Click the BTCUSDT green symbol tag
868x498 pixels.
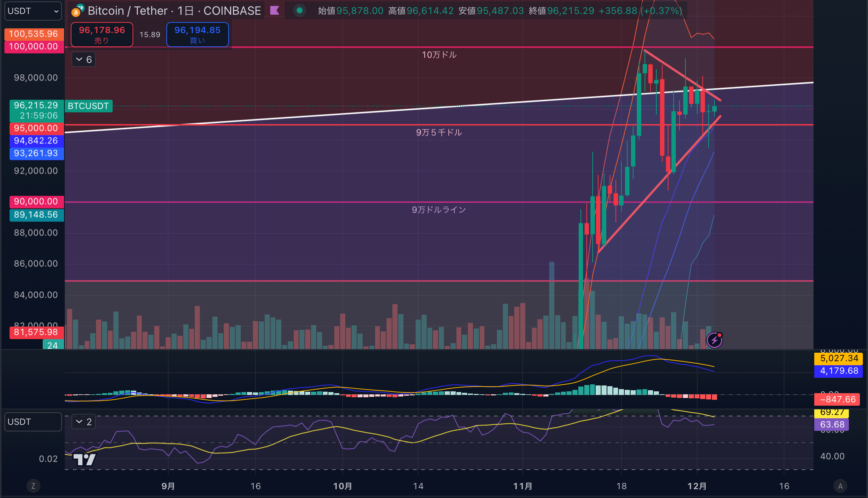coord(88,106)
